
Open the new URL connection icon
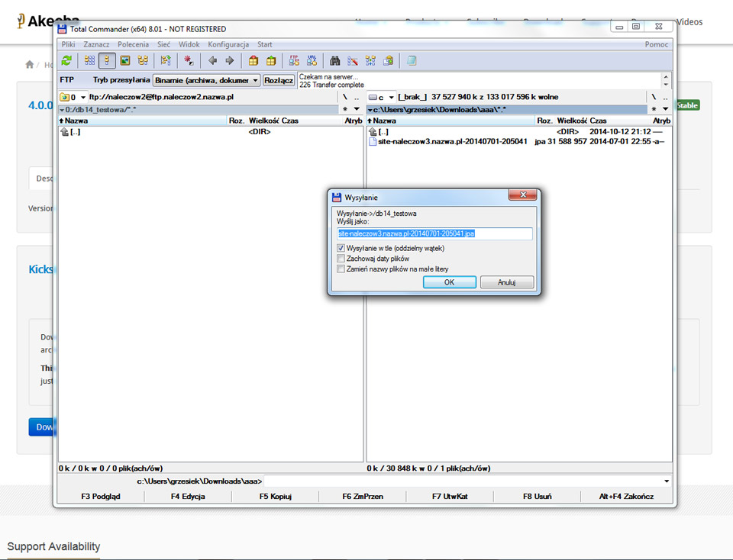click(312, 61)
